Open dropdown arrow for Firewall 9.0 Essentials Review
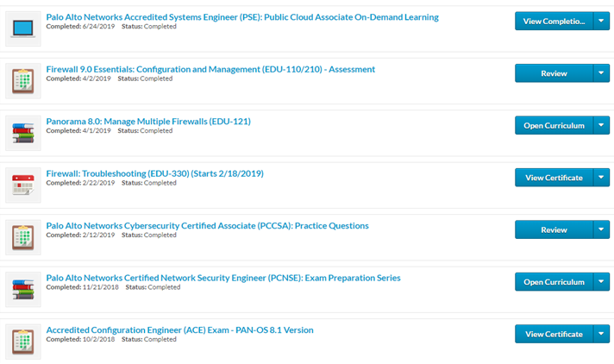Image resolution: width=614 pixels, height=364 pixels. 602,73
